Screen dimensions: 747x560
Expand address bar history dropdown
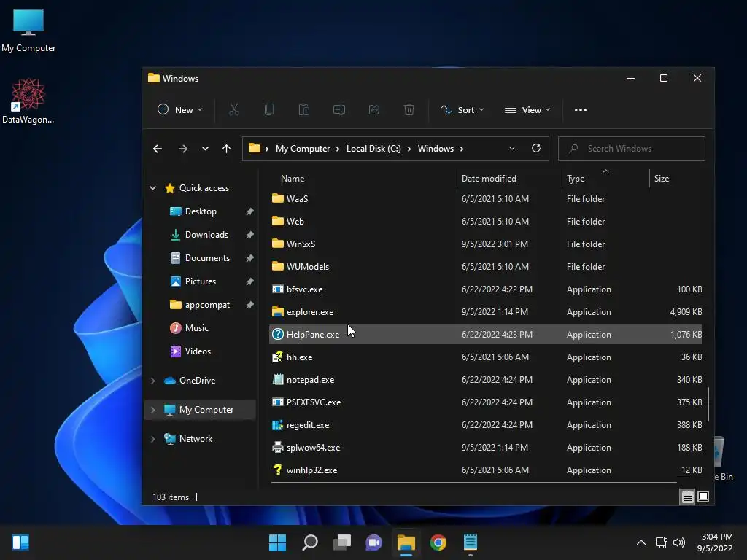coord(512,149)
